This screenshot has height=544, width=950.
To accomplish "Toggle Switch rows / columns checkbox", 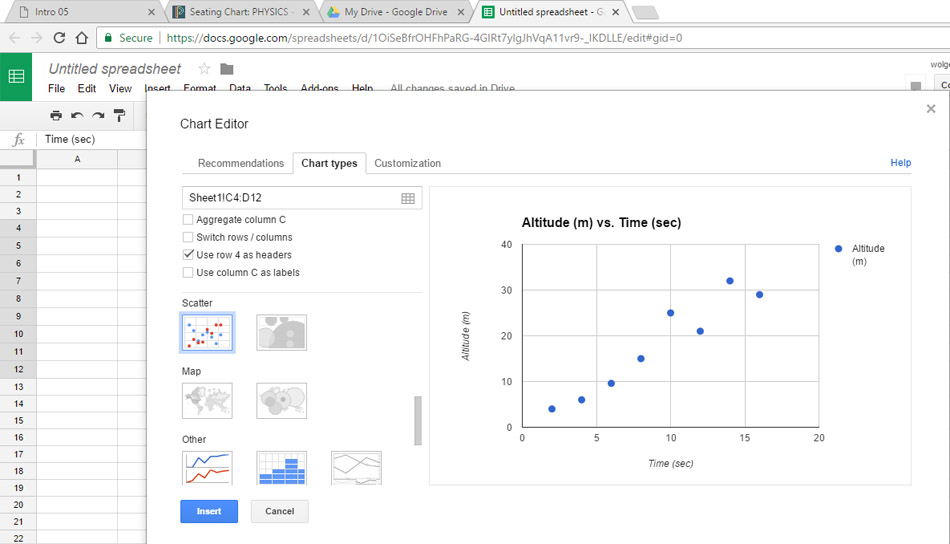I will [188, 238].
